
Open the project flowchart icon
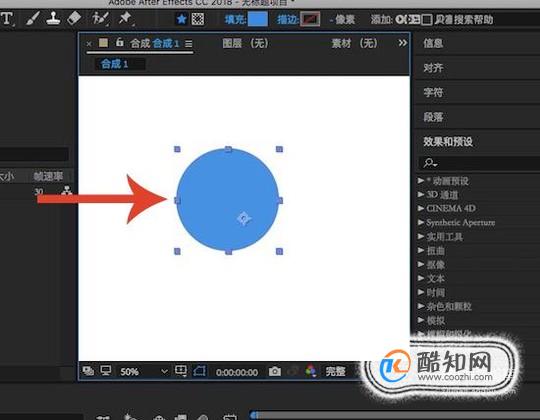click(x=67, y=191)
